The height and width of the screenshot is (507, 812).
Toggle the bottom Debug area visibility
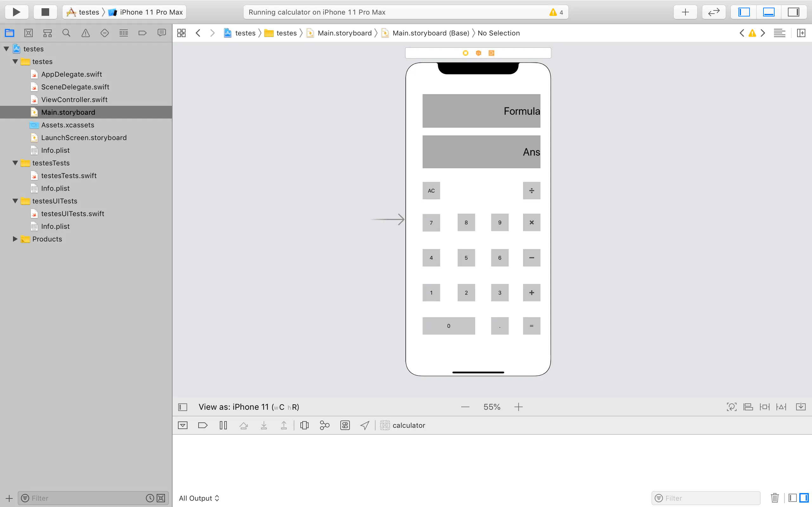769,12
